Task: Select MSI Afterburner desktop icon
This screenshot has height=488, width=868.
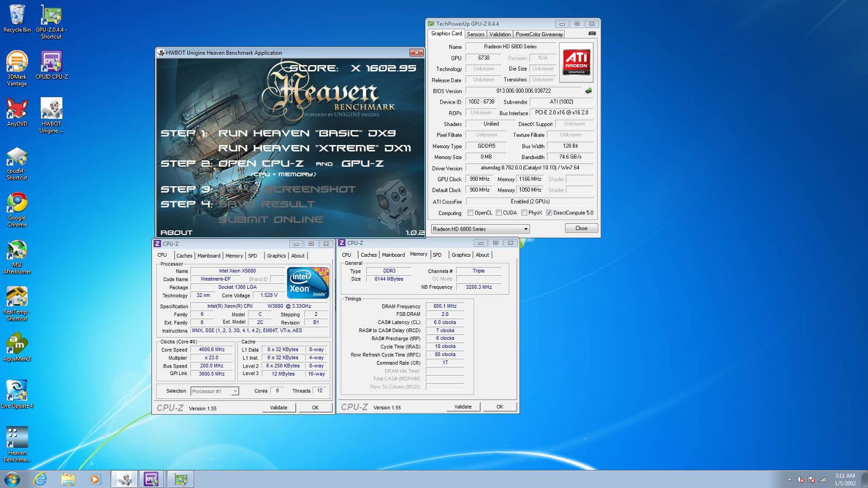Action: click(x=17, y=257)
